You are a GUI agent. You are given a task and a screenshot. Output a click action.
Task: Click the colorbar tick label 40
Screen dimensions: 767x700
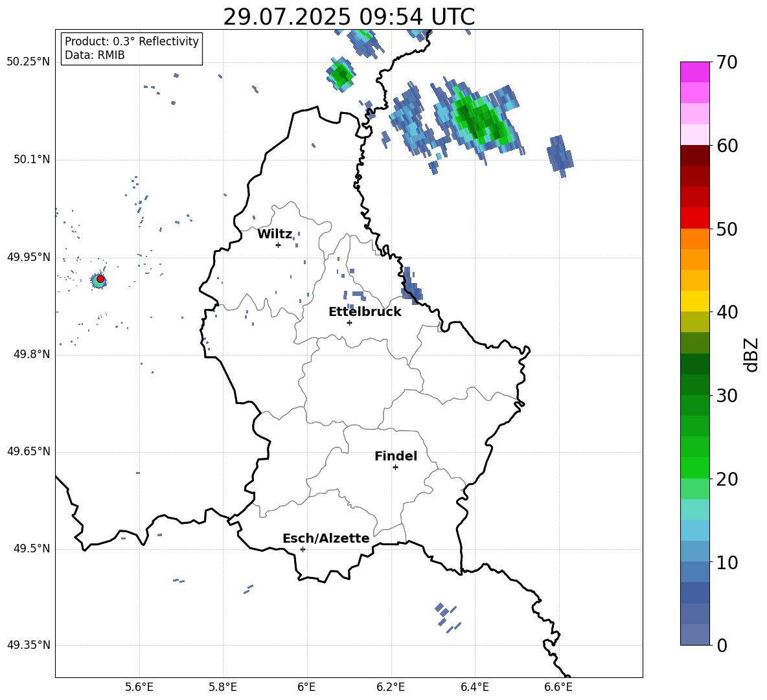(727, 312)
